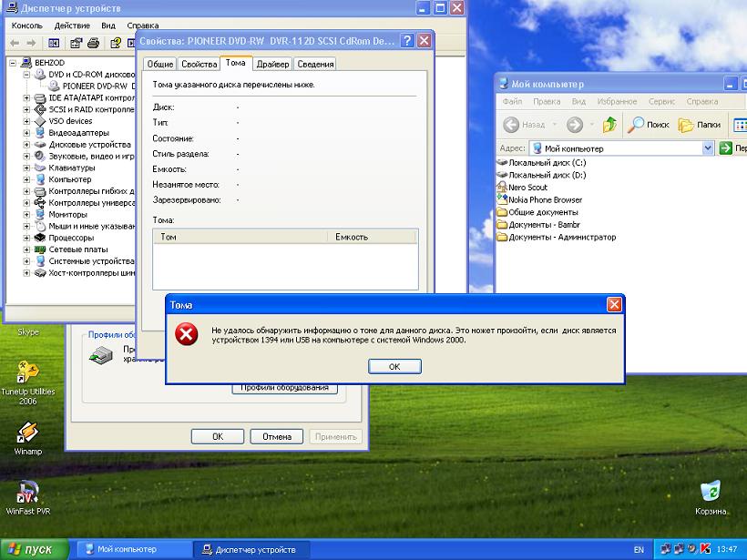The width and height of the screenshot is (747, 560).
Task: Switch to Мой компьютер via taskbar button
Action: tap(134, 549)
